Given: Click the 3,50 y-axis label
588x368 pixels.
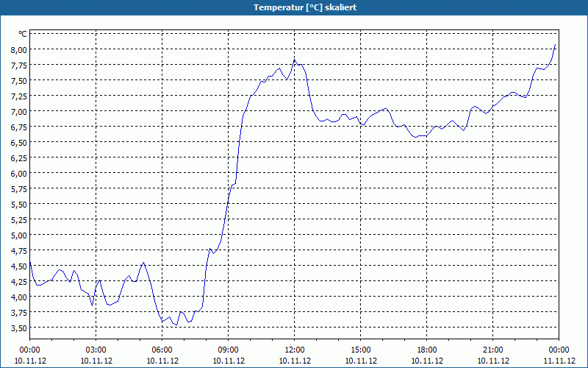Looking at the screenshot, I should [x=19, y=328].
